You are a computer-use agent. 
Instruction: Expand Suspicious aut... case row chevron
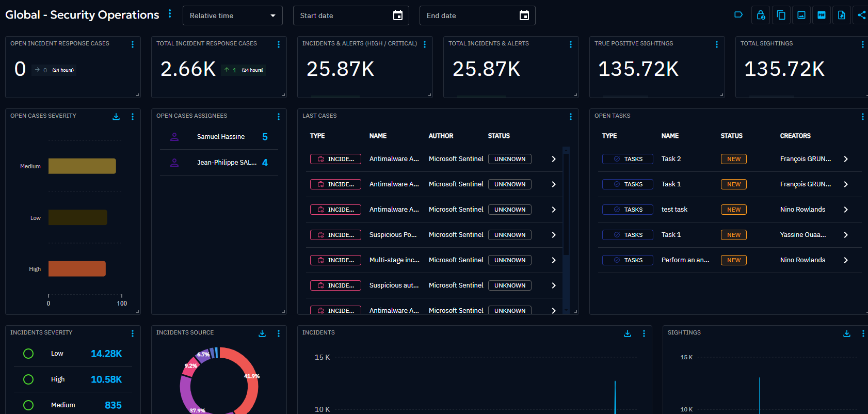(x=554, y=285)
